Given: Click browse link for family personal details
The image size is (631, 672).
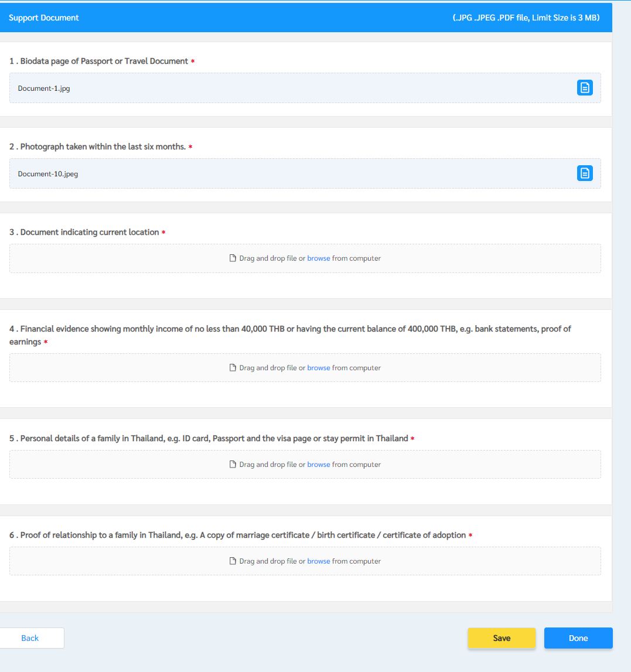Looking at the screenshot, I should tap(318, 465).
